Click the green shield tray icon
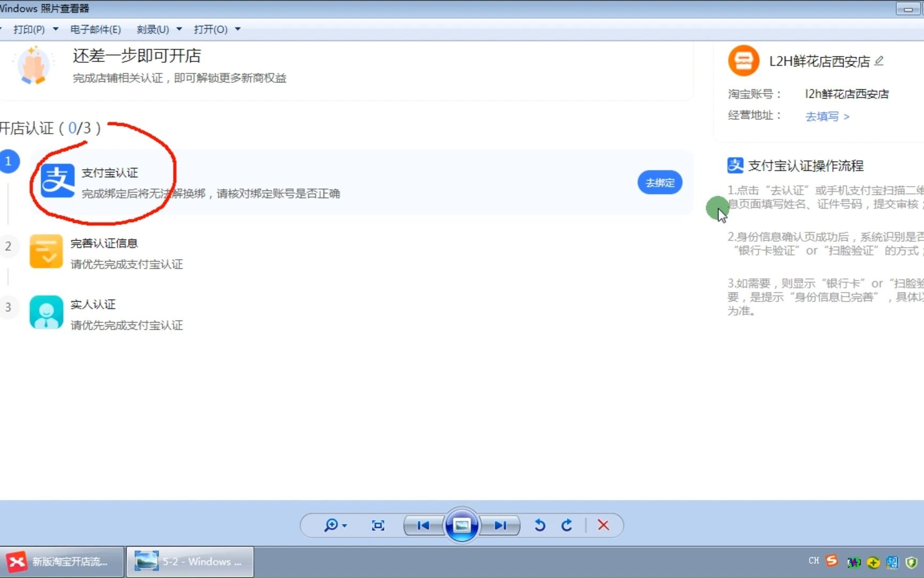Viewport: 924px width, 578px height. pos(912,562)
